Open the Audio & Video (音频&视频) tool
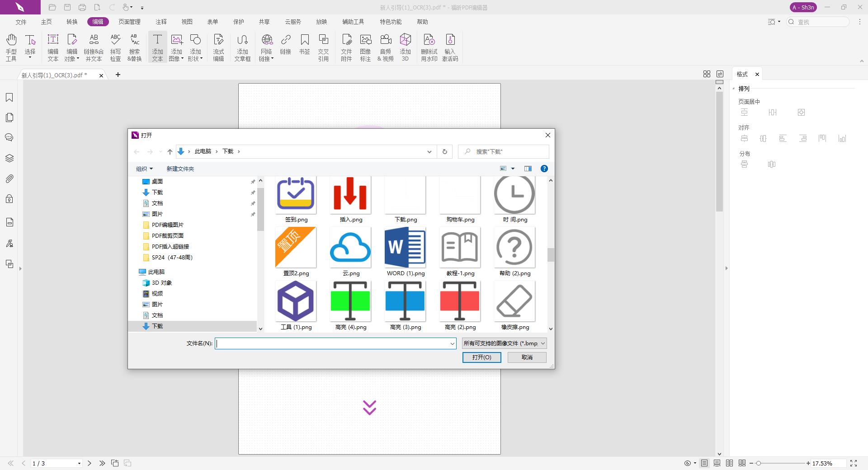The height and width of the screenshot is (470, 868). click(x=385, y=47)
